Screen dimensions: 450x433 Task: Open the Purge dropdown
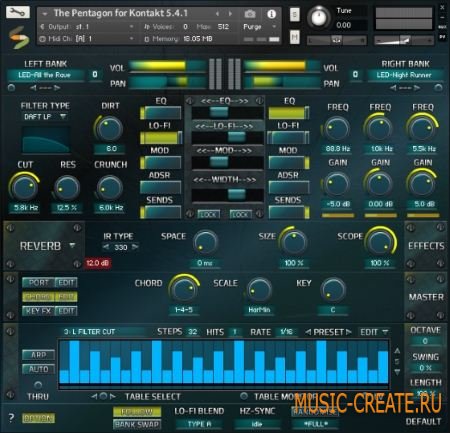click(260, 27)
